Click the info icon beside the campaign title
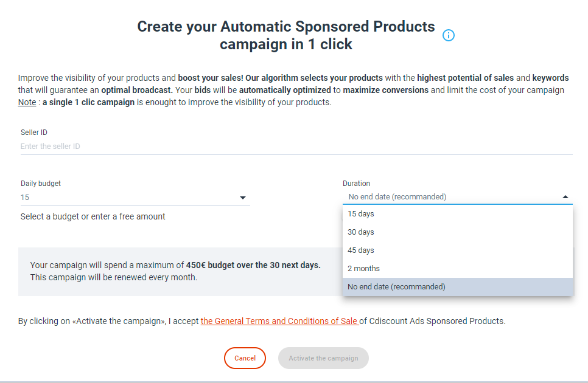The image size is (588, 383). click(x=449, y=35)
